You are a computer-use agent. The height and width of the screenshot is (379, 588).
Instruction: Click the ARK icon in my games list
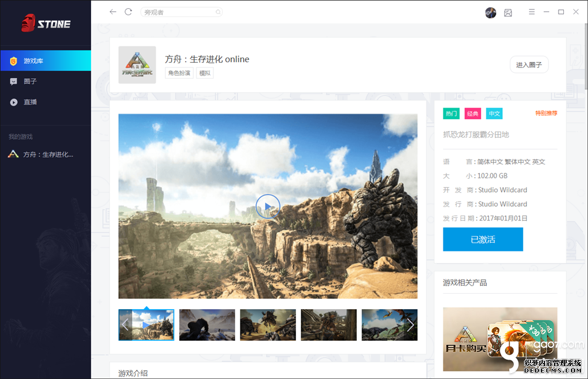click(13, 154)
